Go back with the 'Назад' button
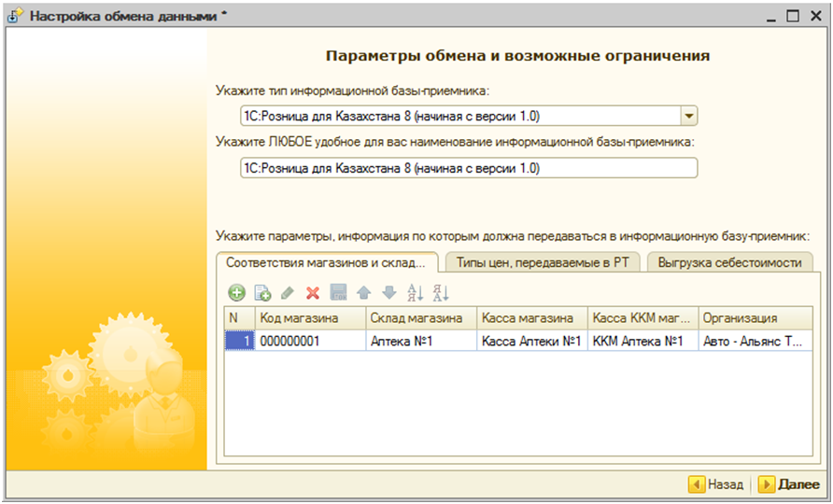The width and height of the screenshot is (833, 504). coord(716,484)
